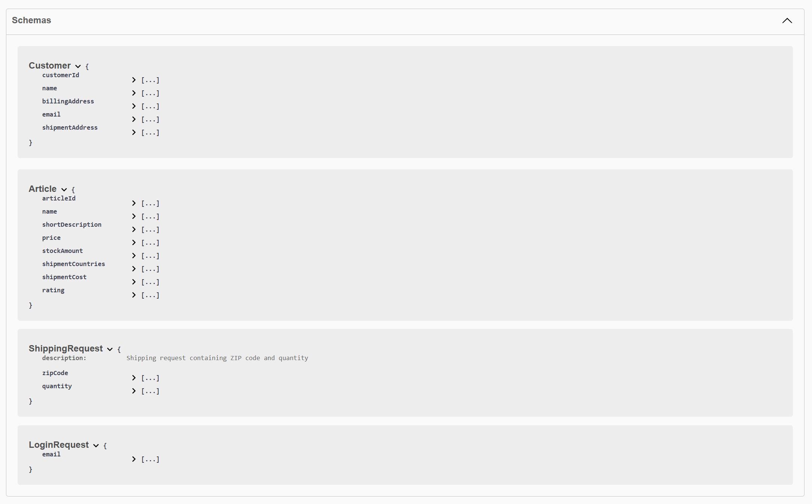The width and height of the screenshot is (812, 504).
Task: Expand articleId field inline schema
Action: pyautogui.click(x=134, y=203)
